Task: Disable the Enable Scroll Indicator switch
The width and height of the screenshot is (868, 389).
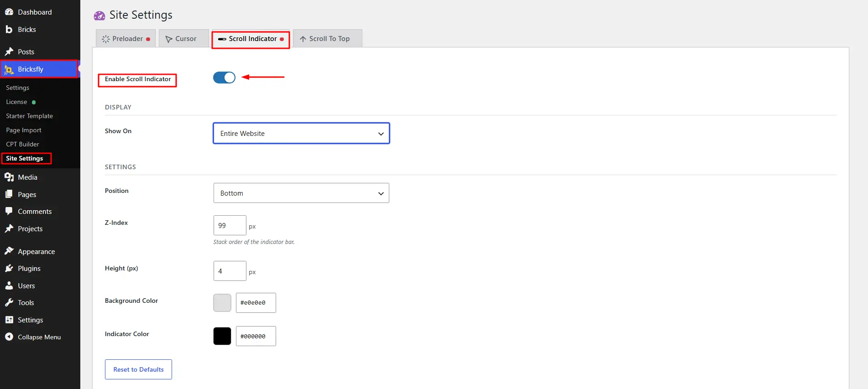Action: click(224, 78)
